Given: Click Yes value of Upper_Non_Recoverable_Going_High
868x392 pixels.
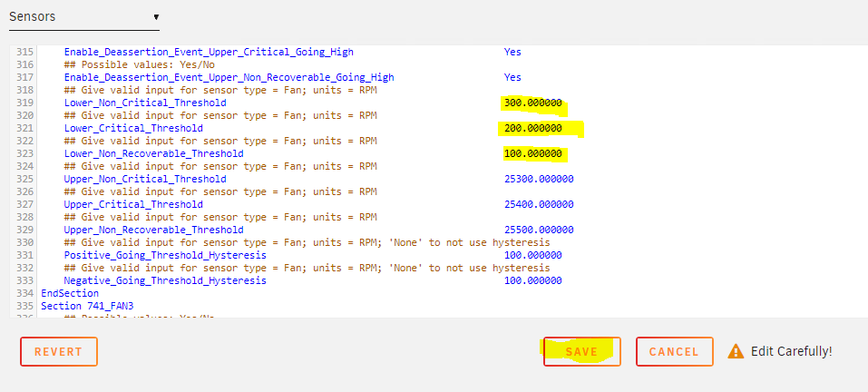Looking at the screenshot, I should pyautogui.click(x=512, y=77).
